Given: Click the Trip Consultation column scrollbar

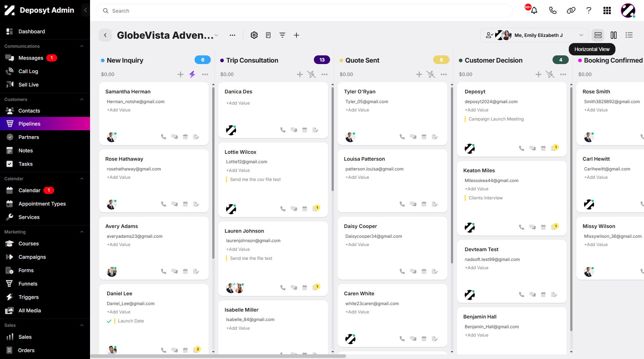Looking at the screenshot, I should [333, 138].
